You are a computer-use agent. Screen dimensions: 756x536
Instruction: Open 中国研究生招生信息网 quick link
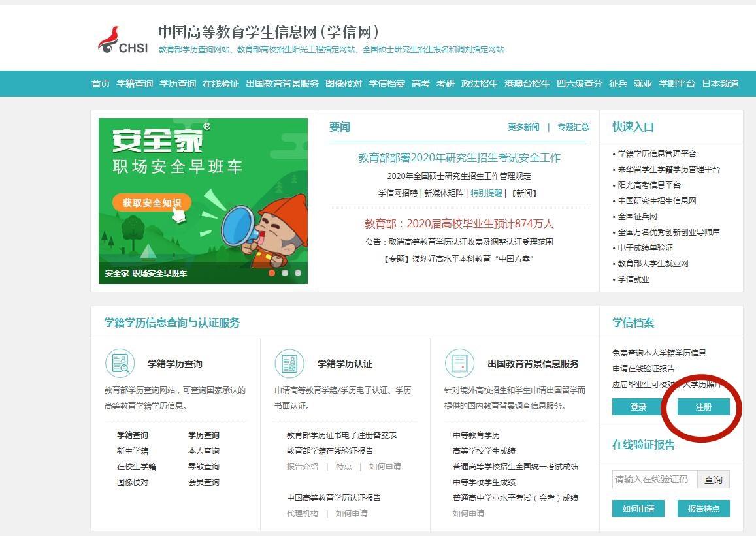click(657, 201)
